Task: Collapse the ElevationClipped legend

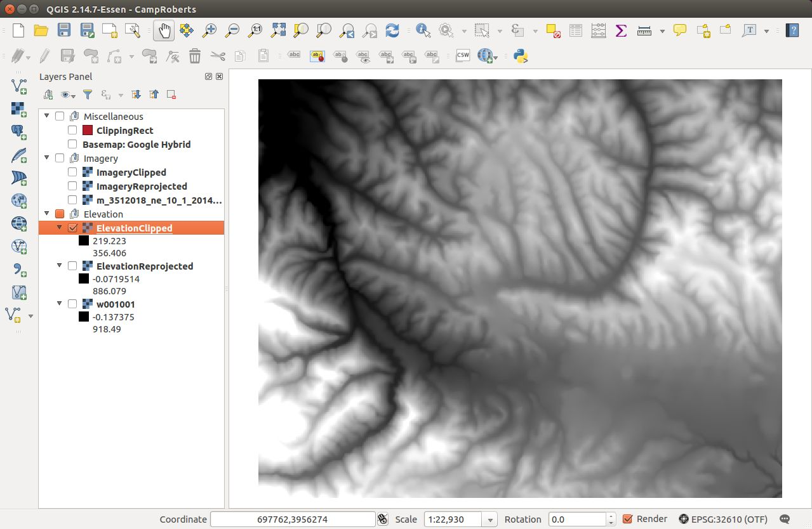Action: 59,228
